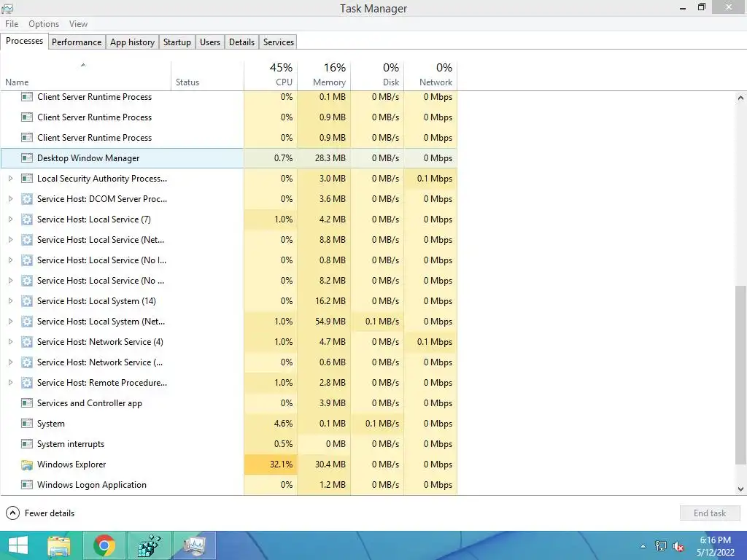Screen dimensions: 747x560
Task: Select Service Host: Network Service (... row
Action: click(x=228, y=362)
